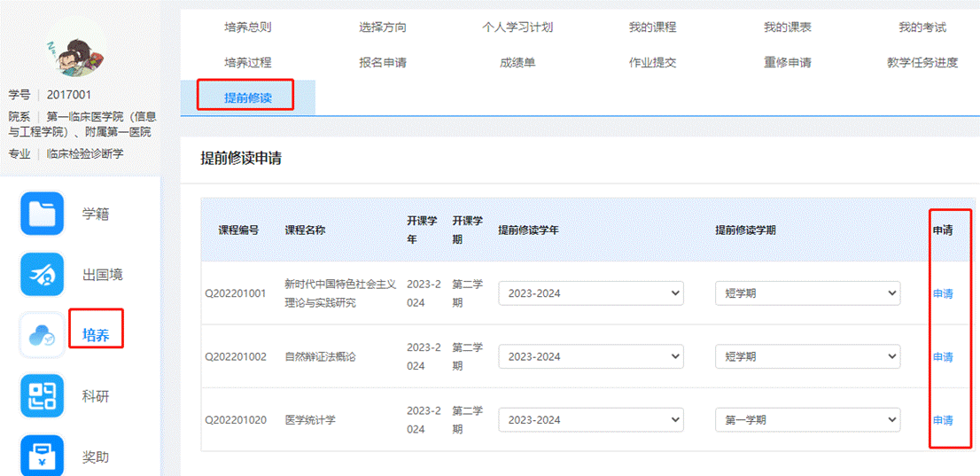Select the 重修申请 tab
Viewport: 980px width, 476px height.
point(787,63)
